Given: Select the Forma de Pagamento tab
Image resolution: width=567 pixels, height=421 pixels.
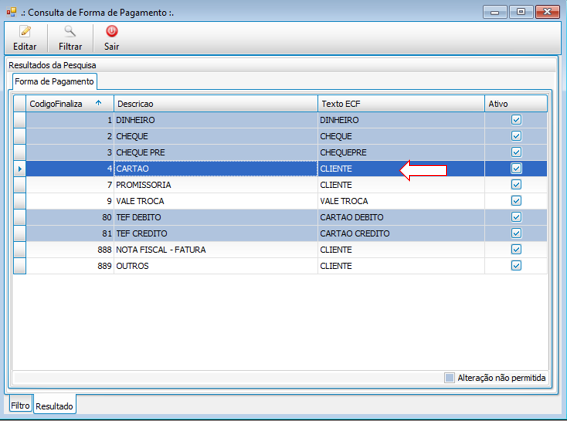Looking at the screenshot, I should tap(54, 81).
